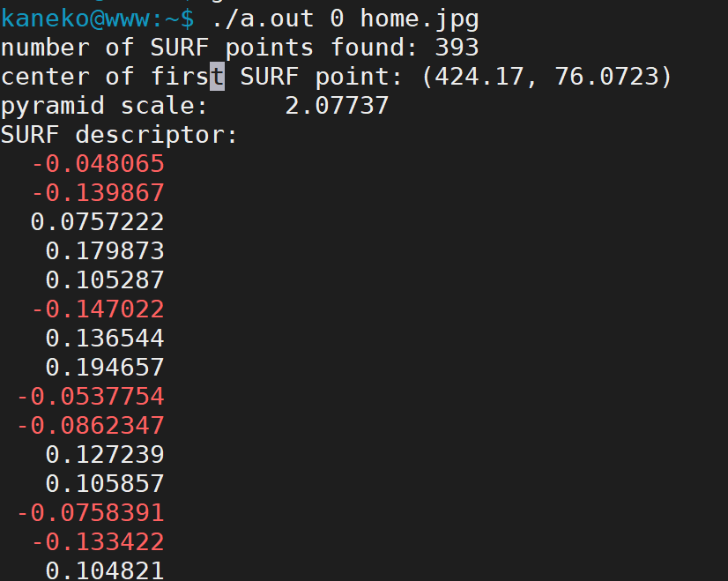728x581 pixels.
Task: Click the SURF points count 393
Action: [x=456, y=47]
